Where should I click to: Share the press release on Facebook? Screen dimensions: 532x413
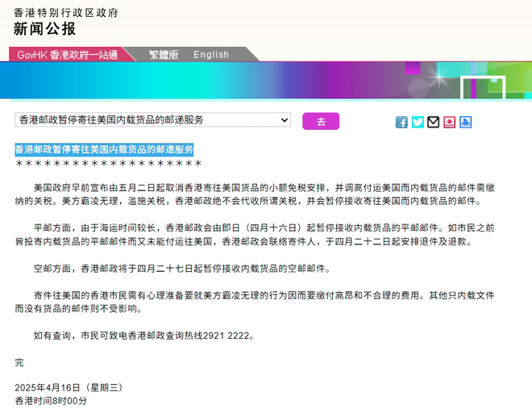401,122
